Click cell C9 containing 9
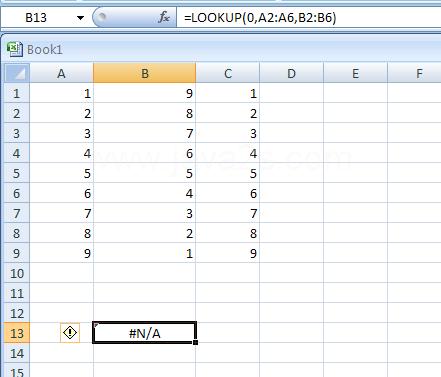 click(x=228, y=253)
